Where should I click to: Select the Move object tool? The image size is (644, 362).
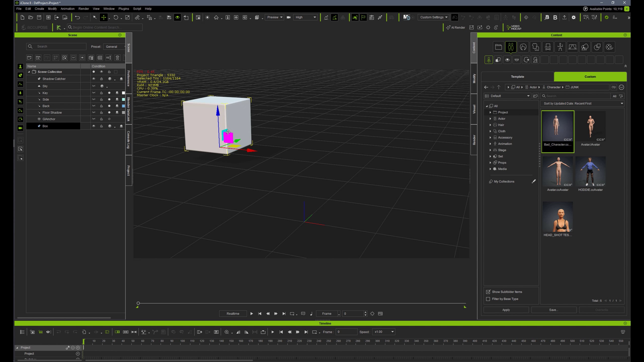coord(103,17)
